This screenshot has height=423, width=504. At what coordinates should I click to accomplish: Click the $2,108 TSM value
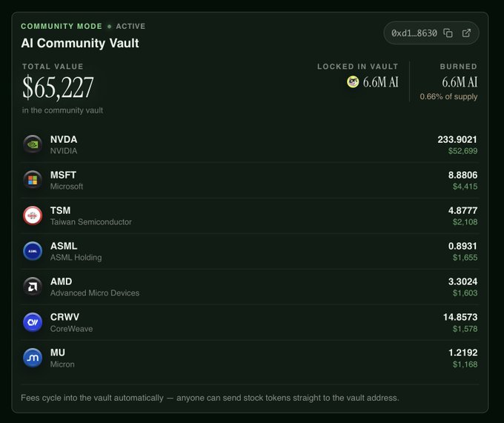pyautogui.click(x=465, y=222)
